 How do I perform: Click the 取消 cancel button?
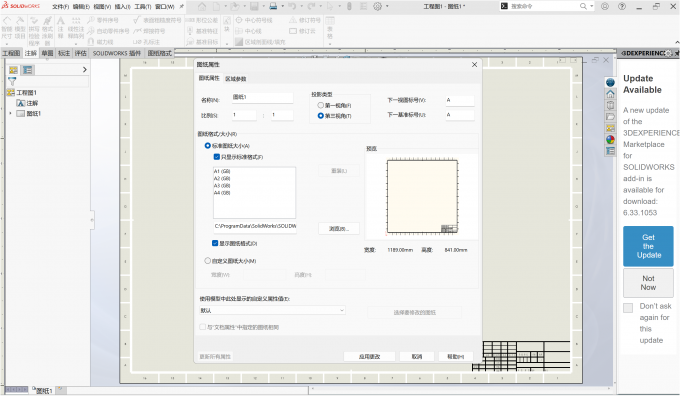pos(417,357)
